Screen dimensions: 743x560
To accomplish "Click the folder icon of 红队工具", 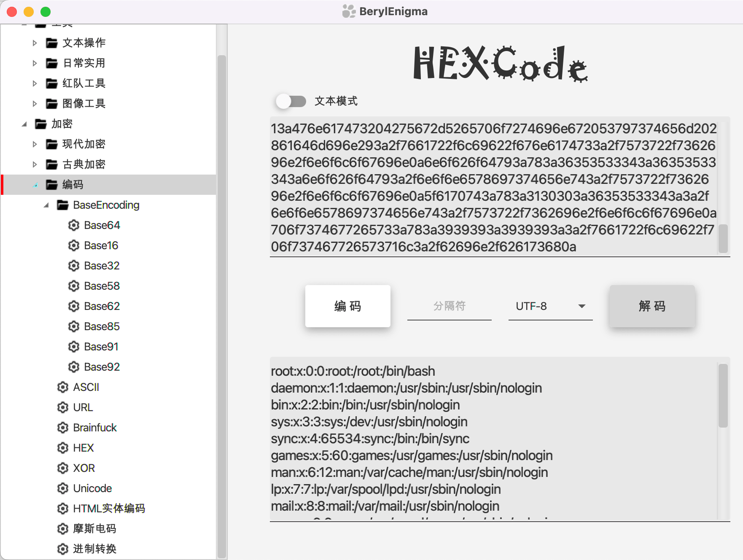I will pyautogui.click(x=52, y=83).
